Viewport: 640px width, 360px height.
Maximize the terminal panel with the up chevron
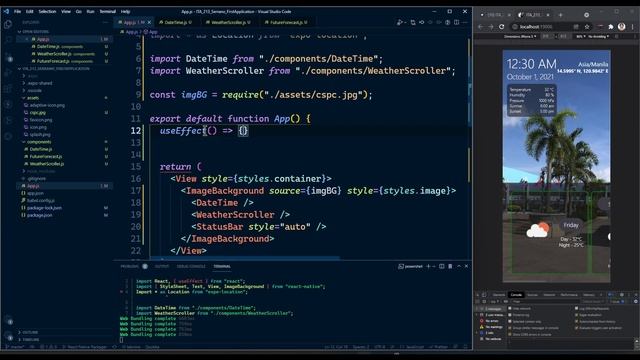tap(459, 266)
